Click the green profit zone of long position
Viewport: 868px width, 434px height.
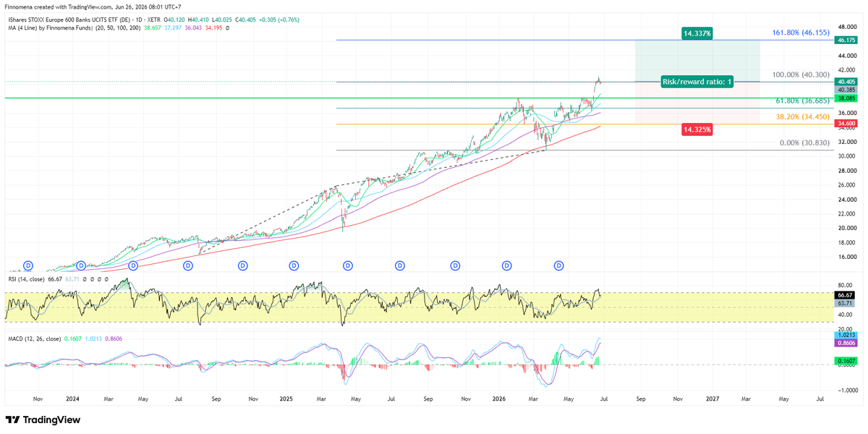click(697, 61)
